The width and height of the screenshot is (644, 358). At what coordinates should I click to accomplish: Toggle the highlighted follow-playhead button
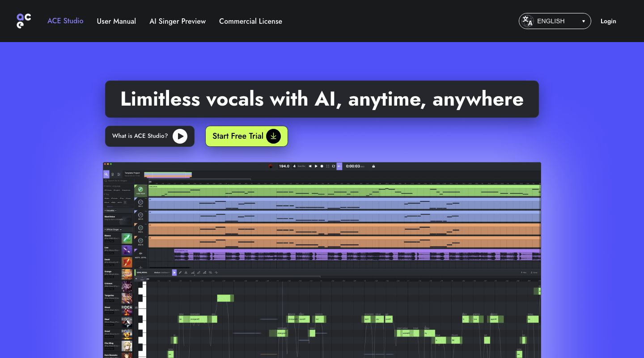pyautogui.click(x=339, y=166)
